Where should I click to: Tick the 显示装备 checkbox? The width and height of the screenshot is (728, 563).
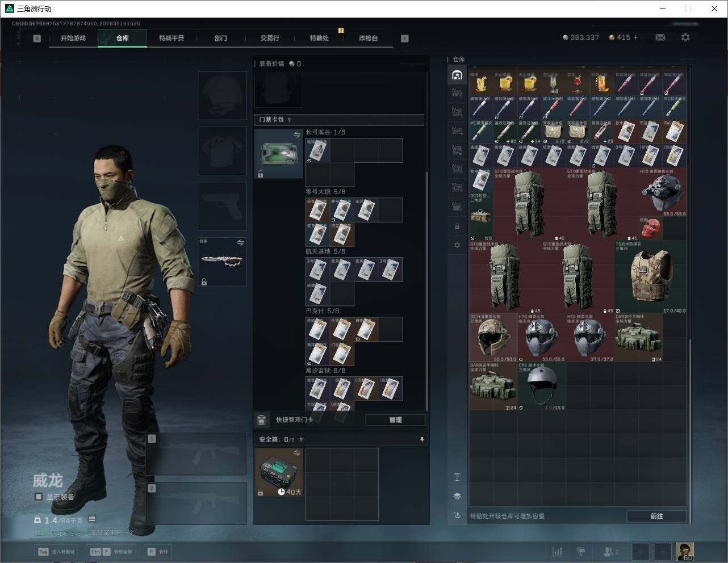[39, 497]
